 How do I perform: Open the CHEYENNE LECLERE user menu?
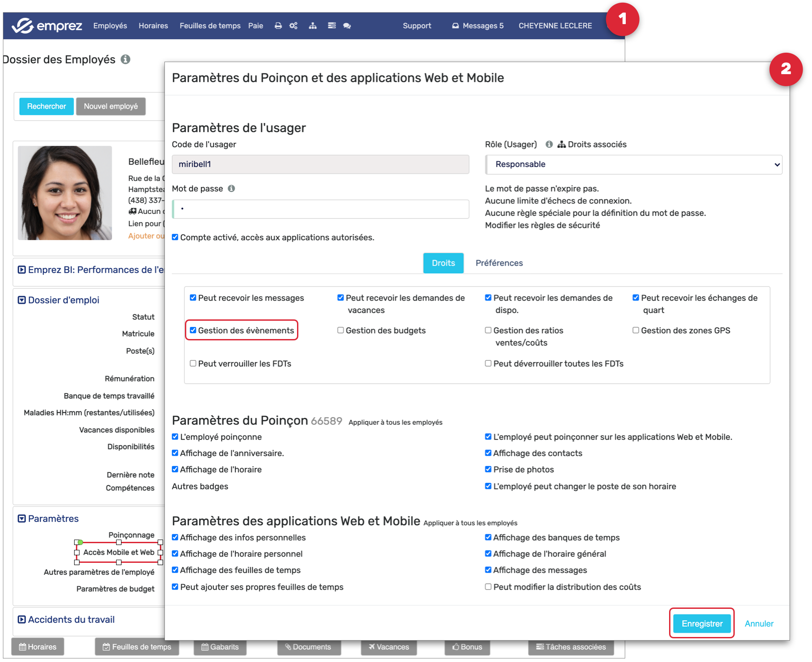coord(555,26)
